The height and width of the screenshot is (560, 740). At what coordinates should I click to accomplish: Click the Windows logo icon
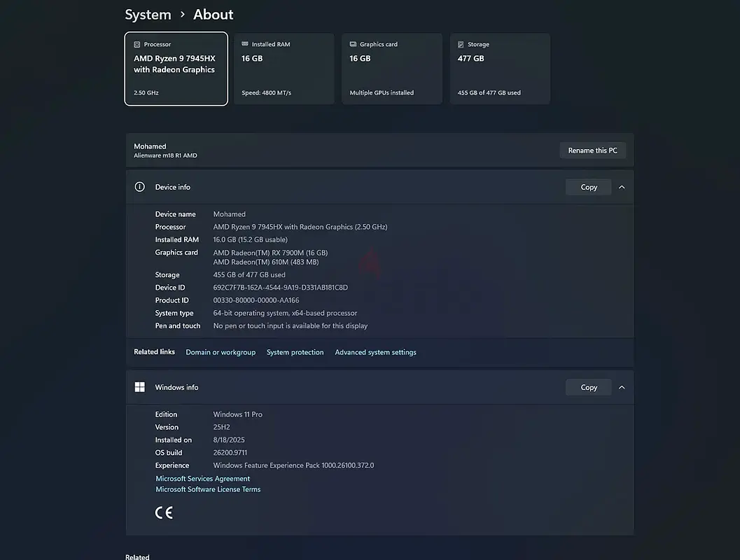(x=140, y=387)
